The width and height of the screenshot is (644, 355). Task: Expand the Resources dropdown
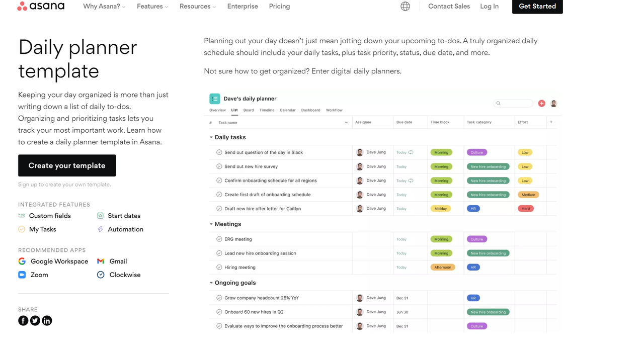pyautogui.click(x=198, y=7)
